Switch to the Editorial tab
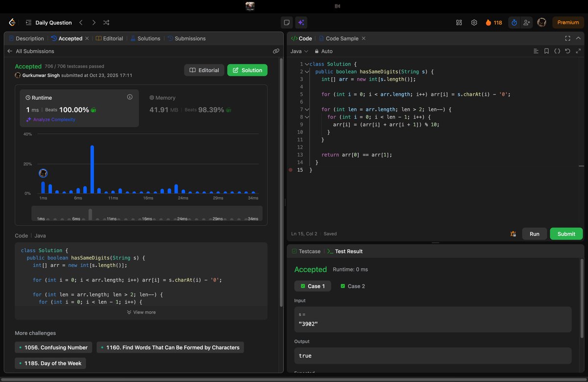 pyautogui.click(x=109, y=38)
